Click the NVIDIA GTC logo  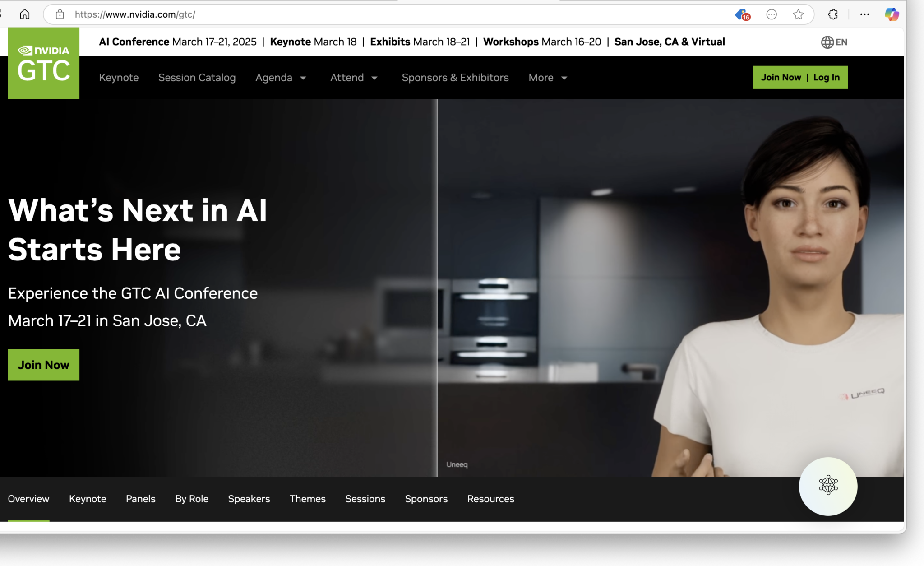click(43, 63)
